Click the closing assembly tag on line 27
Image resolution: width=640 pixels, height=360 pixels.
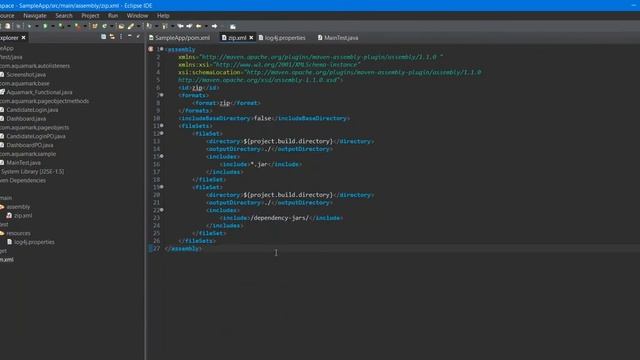click(x=183, y=249)
